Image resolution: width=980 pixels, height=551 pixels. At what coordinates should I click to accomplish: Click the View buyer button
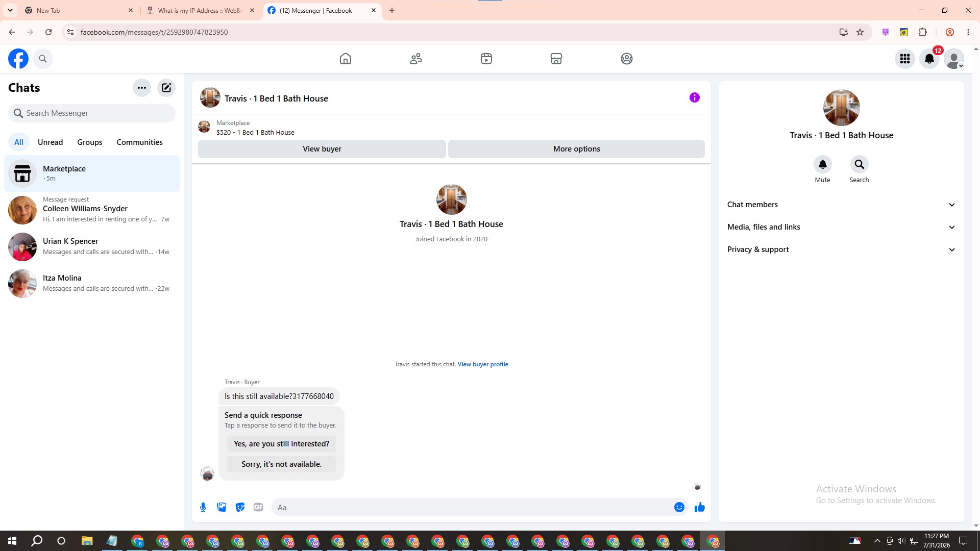pyautogui.click(x=322, y=149)
